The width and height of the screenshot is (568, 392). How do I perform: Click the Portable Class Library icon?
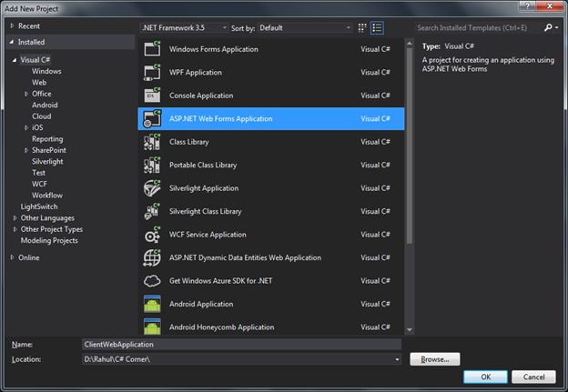152,165
